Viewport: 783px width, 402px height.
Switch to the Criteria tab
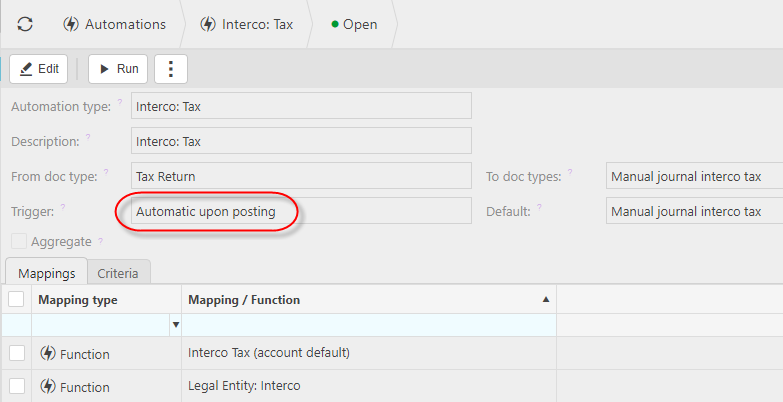coord(118,273)
